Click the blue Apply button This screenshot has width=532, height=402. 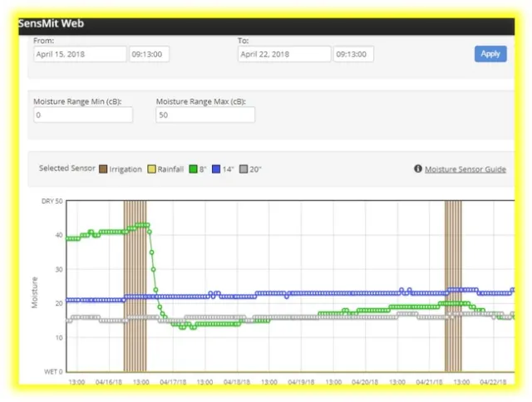tap(490, 54)
